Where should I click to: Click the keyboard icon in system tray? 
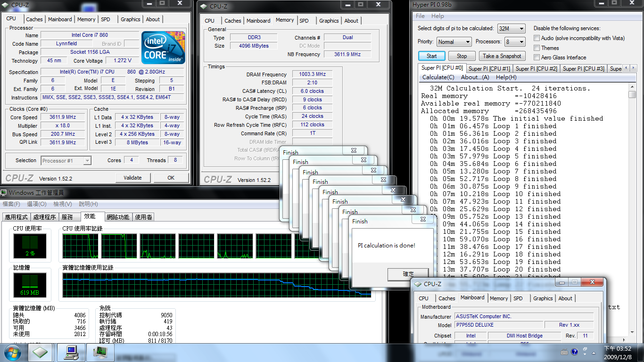(565, 352)
